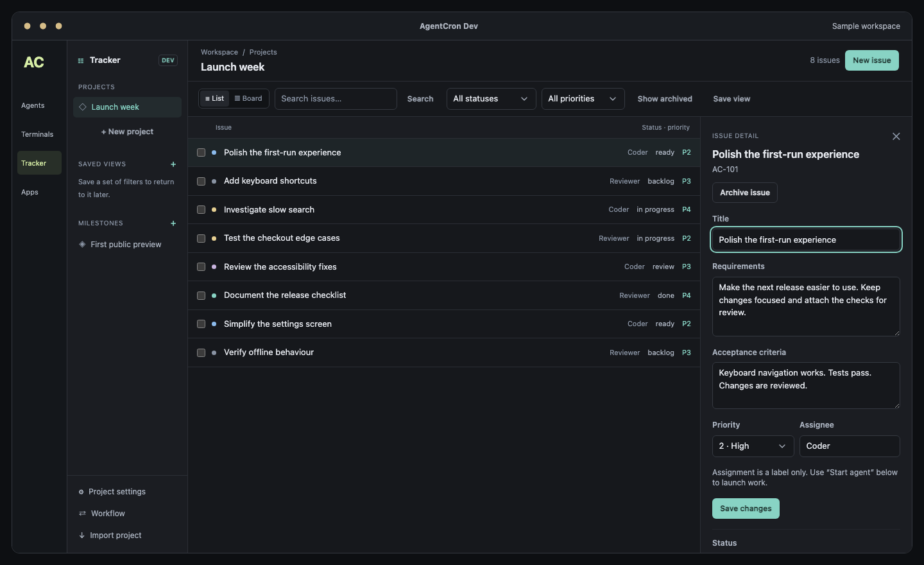Click the Title input field
Image resolution: width=924 pixels, height=565 pixels.
(806, 239)
